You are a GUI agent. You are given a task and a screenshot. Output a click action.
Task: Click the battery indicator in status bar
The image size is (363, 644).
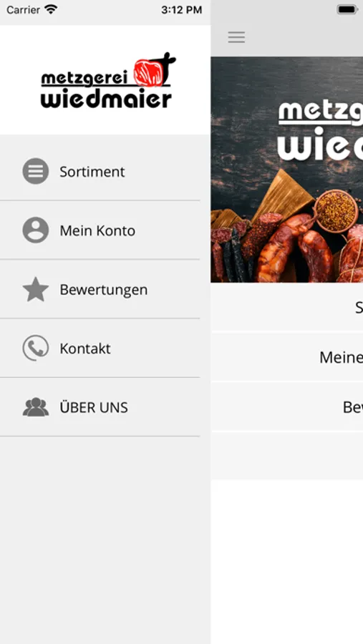(x=348, y=9)
